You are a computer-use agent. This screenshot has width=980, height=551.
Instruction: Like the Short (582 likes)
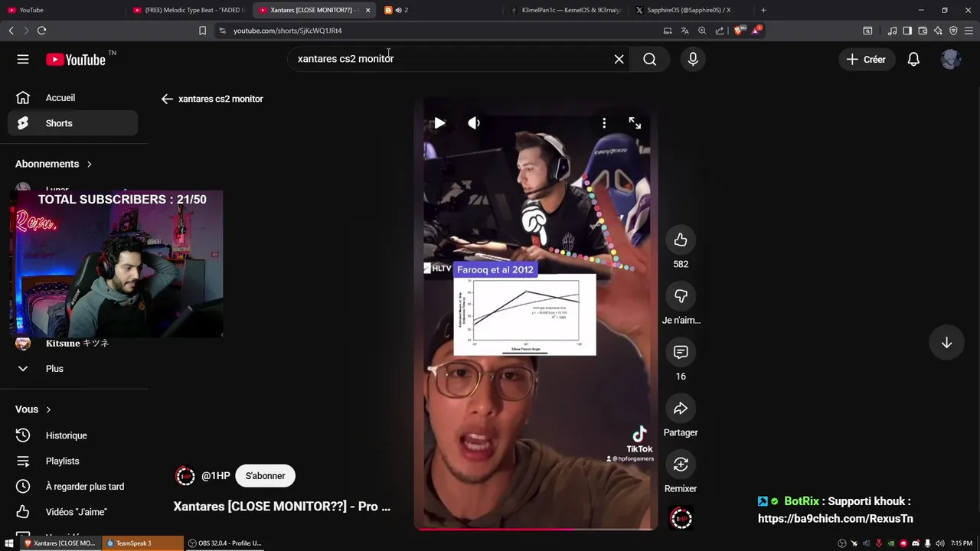click(681, 240)
